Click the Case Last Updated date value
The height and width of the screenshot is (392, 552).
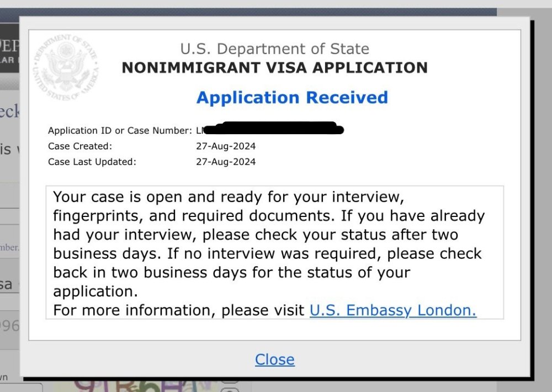[x=226, y=162]
